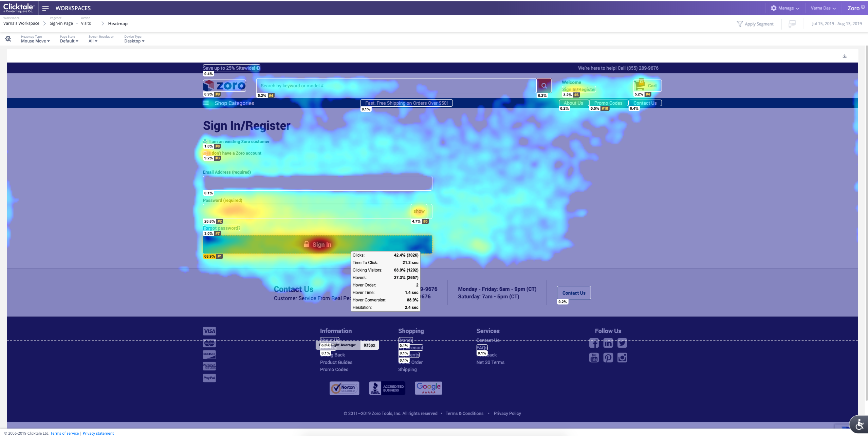Viewport: 868px width, 436px height.
Task: Open the hamburger menu next to WORKSPACES
Action: click(45, 8)
